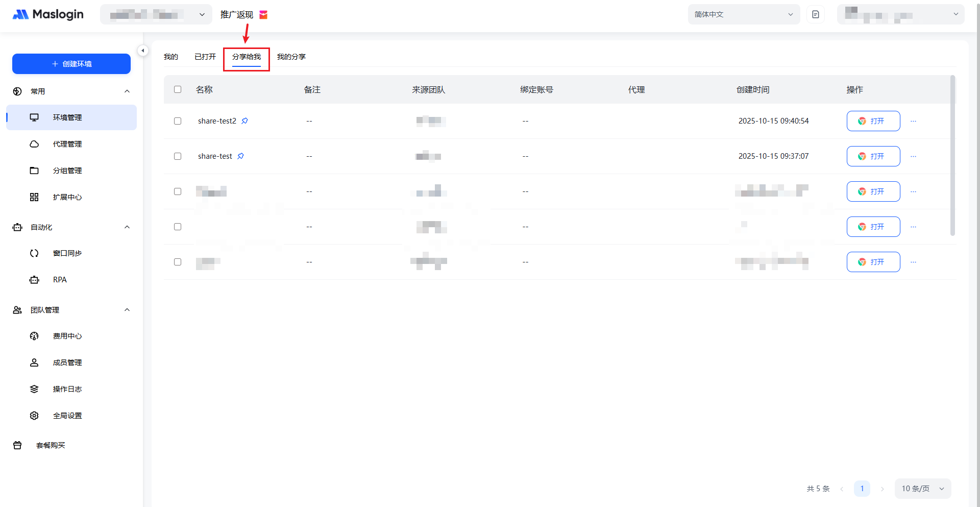This screenshot has width=980, height=507.
Task: Open the RPA automation page
Action: tap(60, 280)
